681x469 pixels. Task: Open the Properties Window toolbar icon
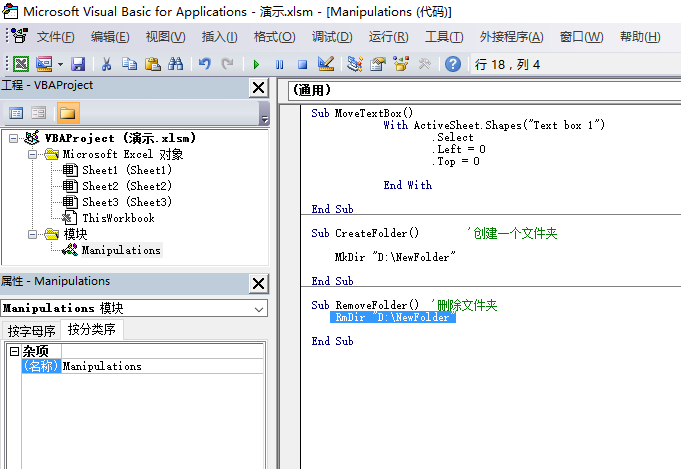click(378, 64)
